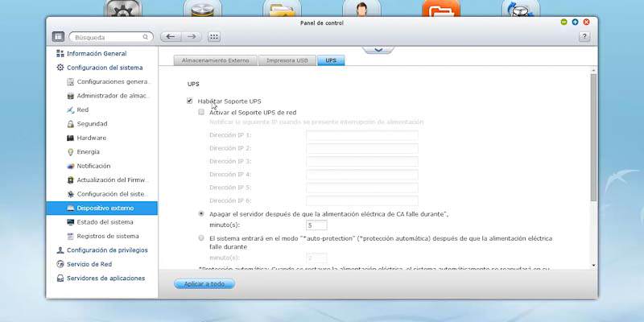Select Apagar el servidor radio option
Image resolution: width=644 pixels, height=322 pixels.
201,213
